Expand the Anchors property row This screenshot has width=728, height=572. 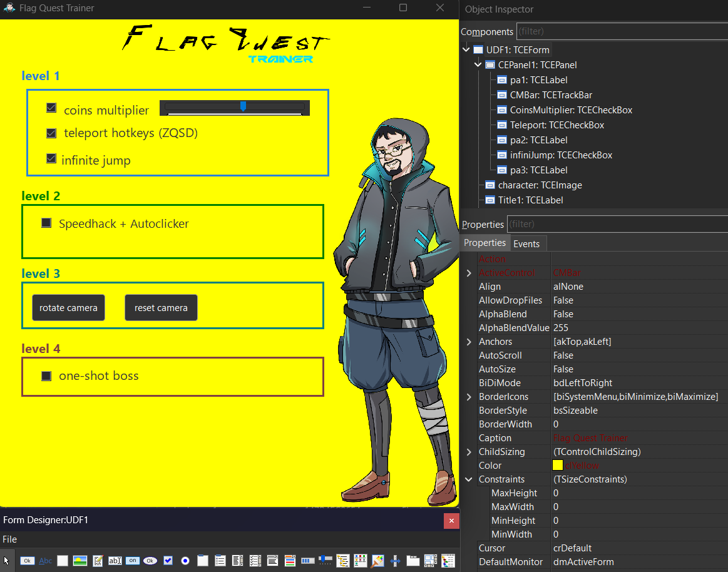coord(468,341)
